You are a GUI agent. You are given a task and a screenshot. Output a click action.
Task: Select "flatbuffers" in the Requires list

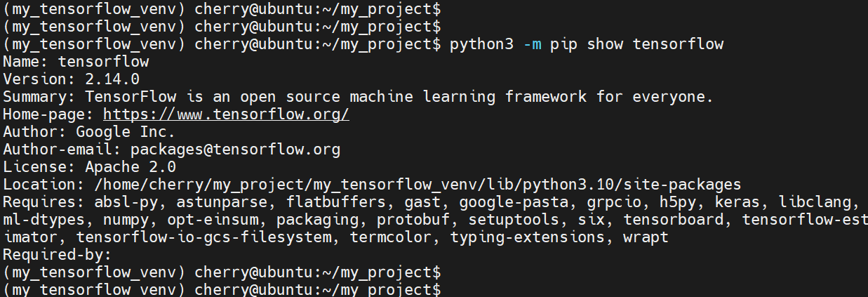point(327,203)
